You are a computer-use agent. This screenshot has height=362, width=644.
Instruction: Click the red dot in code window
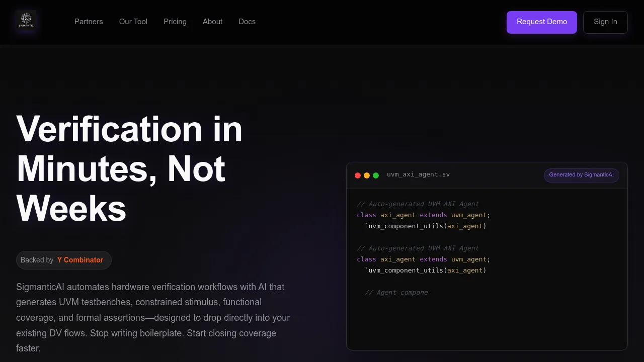358,175
